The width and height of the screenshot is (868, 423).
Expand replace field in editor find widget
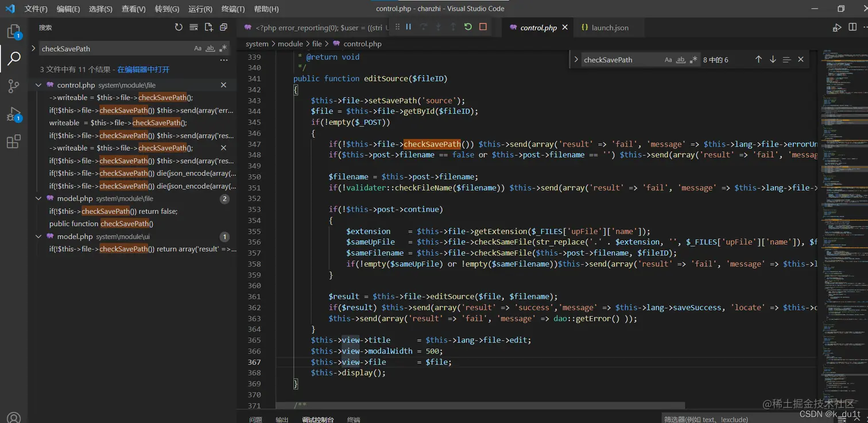coord(576,60)
